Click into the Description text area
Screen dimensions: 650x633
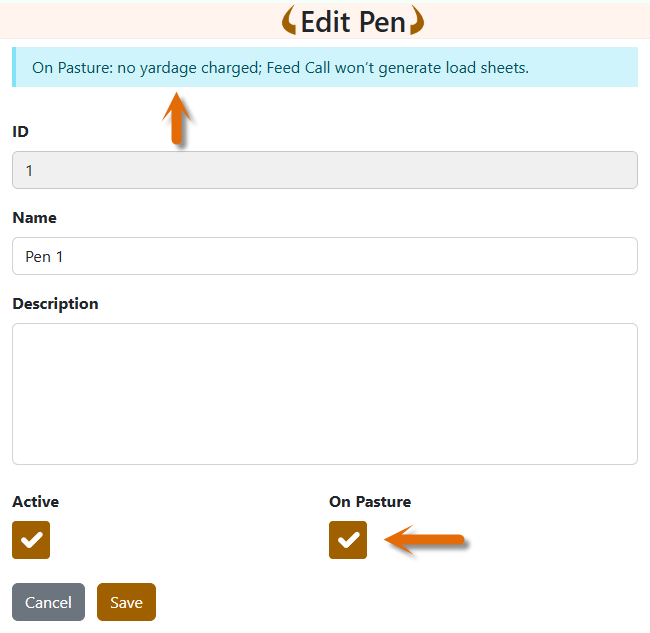324,393
